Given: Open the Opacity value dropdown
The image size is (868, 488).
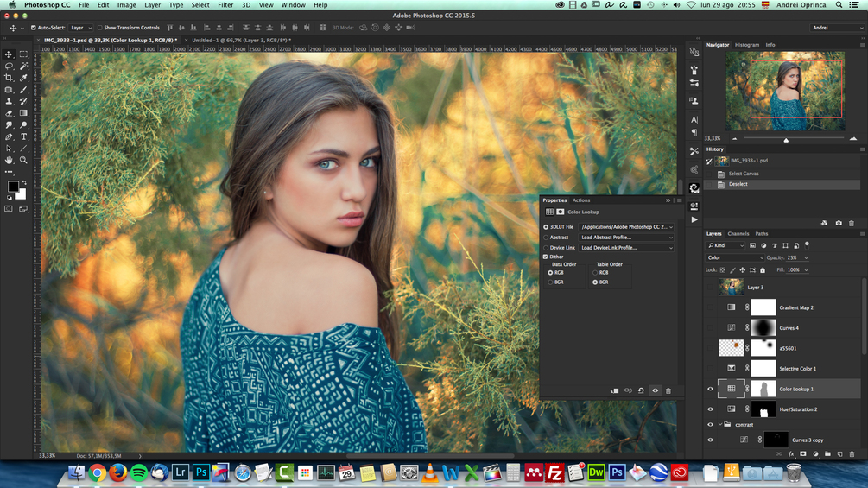Looking at the screenshot, I should click(x=806, y=258).
